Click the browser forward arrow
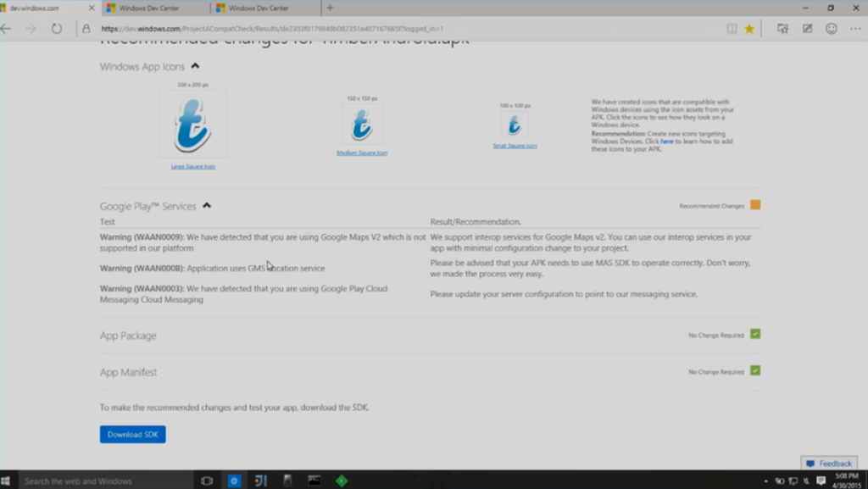868x489 pixels. [31, 29]
